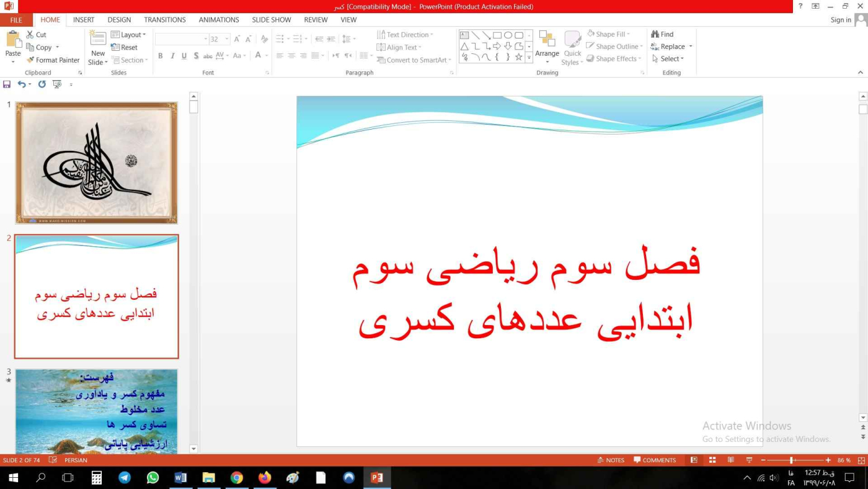Click the Format Painter brush icon
This screenshot has height=489, width=868.
pos(30,60)
